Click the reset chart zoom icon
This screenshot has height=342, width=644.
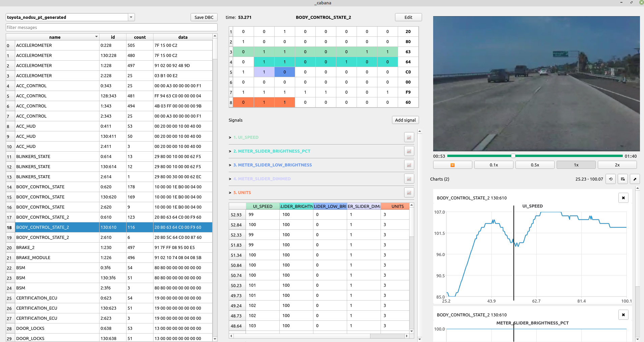611,179
